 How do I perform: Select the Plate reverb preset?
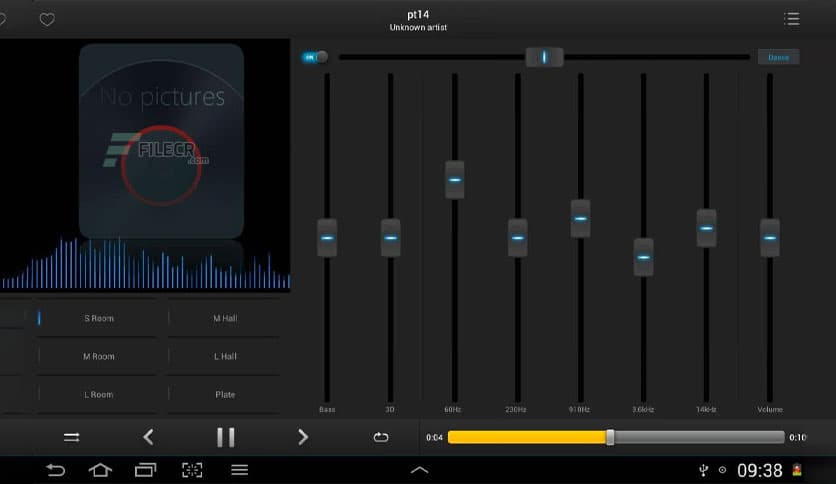click(224, 395)
